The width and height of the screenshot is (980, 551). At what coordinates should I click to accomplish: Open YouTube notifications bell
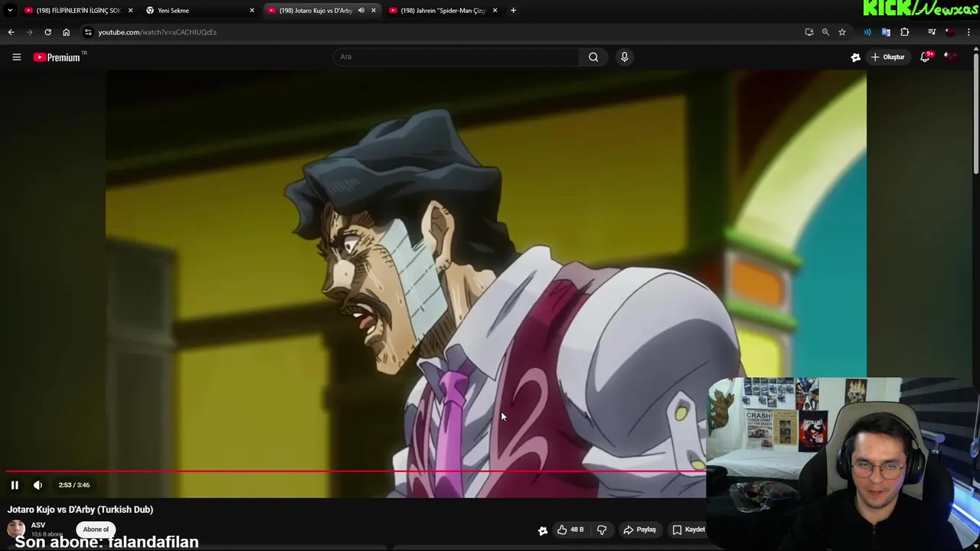(x=925, y=57)
